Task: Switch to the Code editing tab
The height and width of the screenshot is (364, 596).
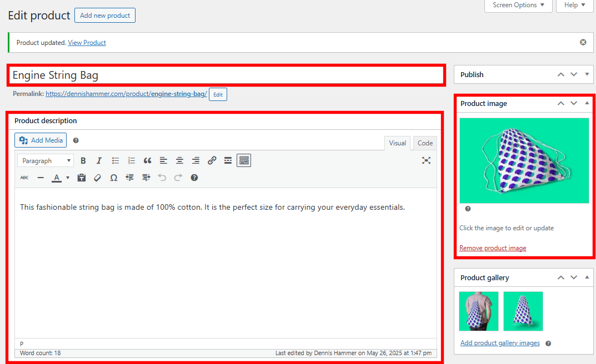Action: pos(424,143)
